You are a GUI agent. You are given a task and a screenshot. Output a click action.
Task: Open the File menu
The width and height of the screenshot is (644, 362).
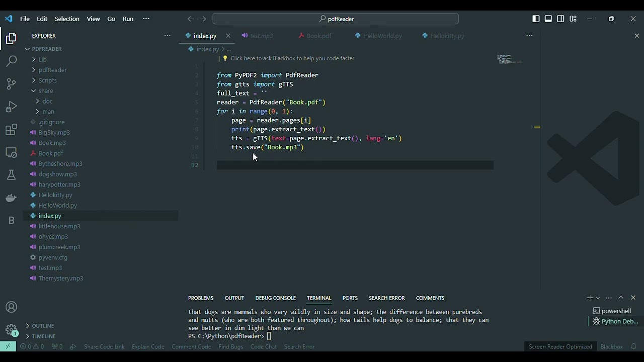[x=25, y=19]
